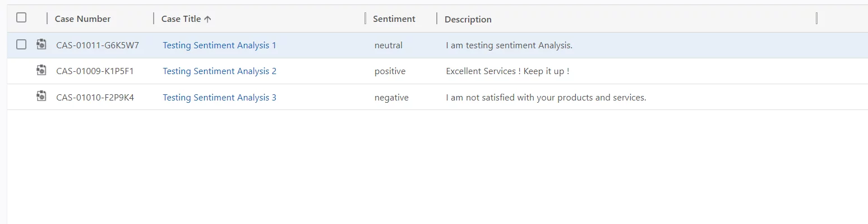The image size is (868, 224).
Task: Click the column divider after Case Title
Action: tap(366, 19)
